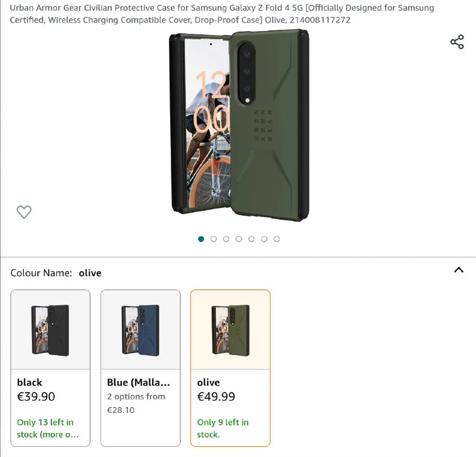476x457 pixels.
Task: Open the main olive case product image
Action: coord(239,125)
